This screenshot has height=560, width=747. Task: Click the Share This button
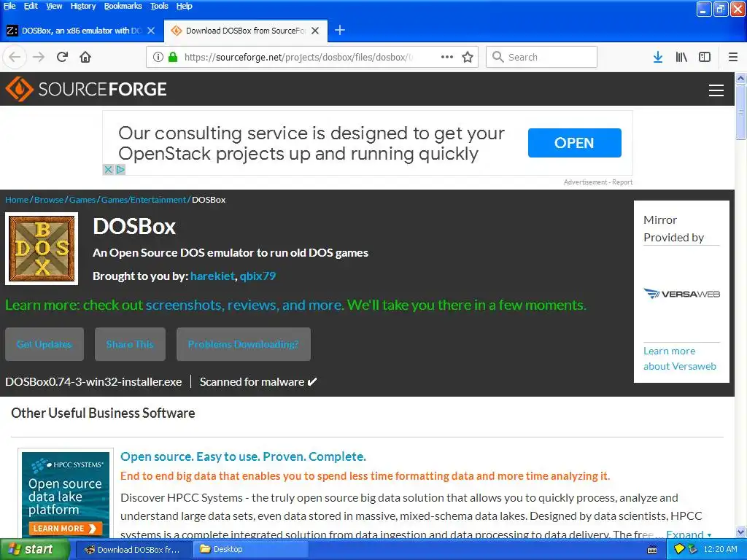point(130,344)
